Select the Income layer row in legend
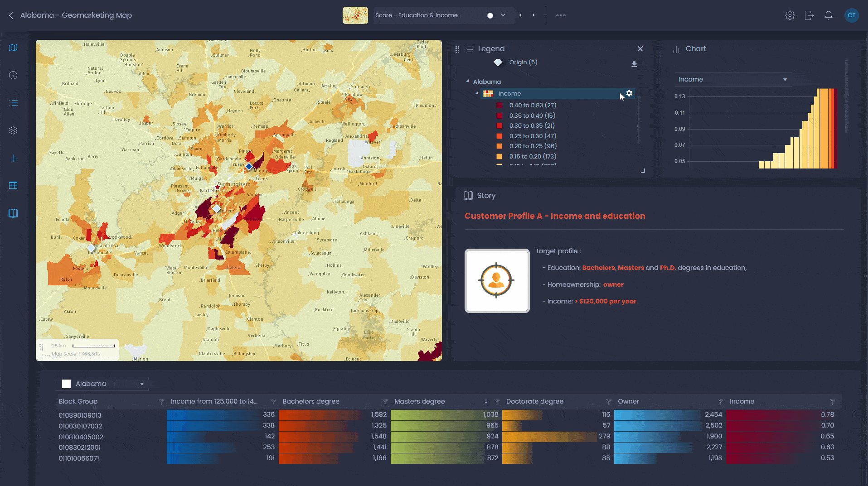This screenshot has width=868, height=486. pos(558,93)
